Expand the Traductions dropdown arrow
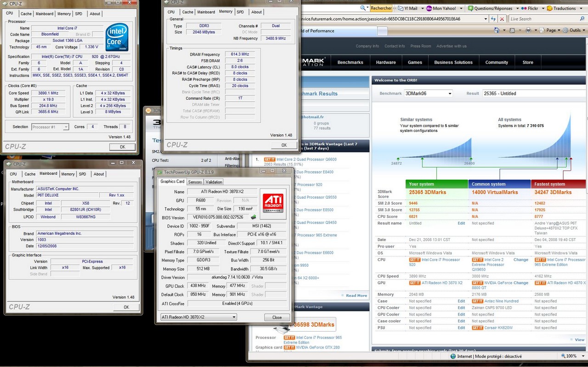Viewport: 588px width, 367px height. [x=580, y=8]
